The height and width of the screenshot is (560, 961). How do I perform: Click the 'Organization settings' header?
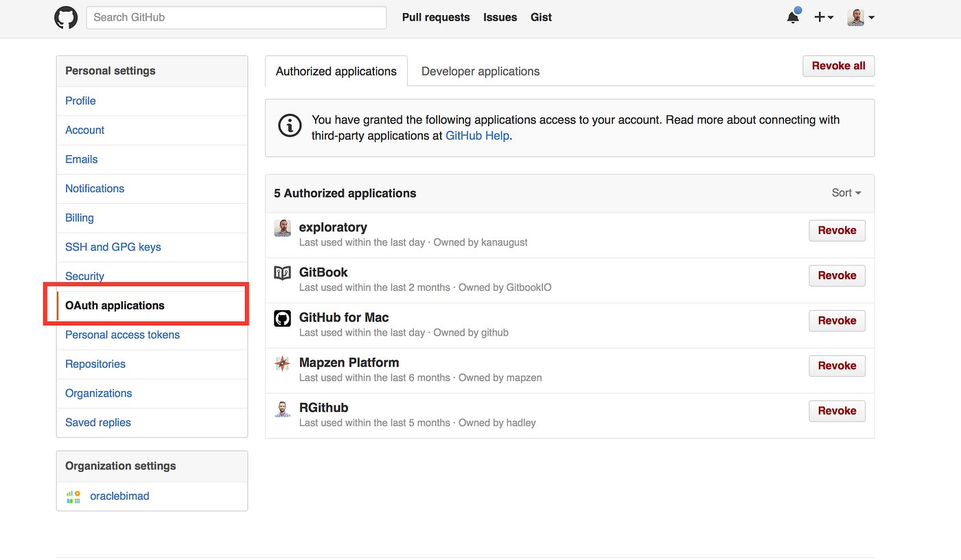click(120, 466)
